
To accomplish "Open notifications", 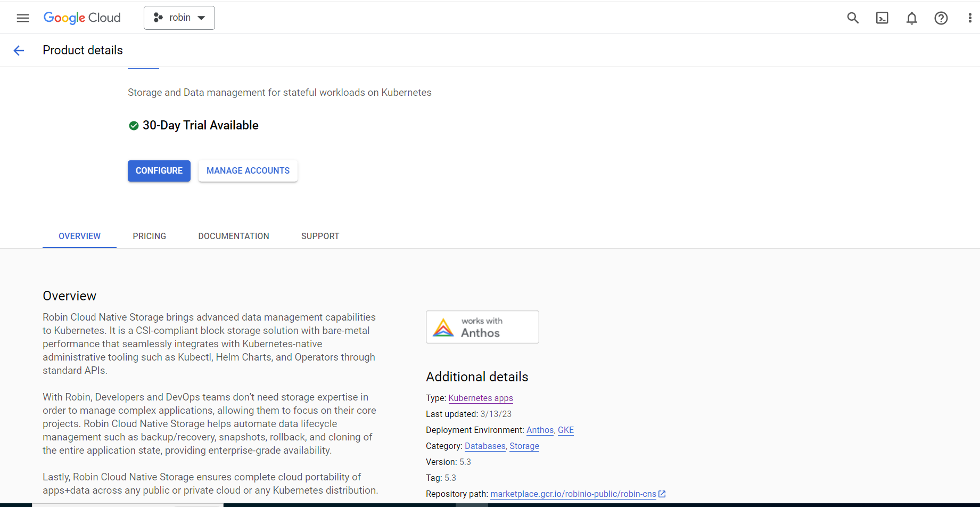I will 911,18.
